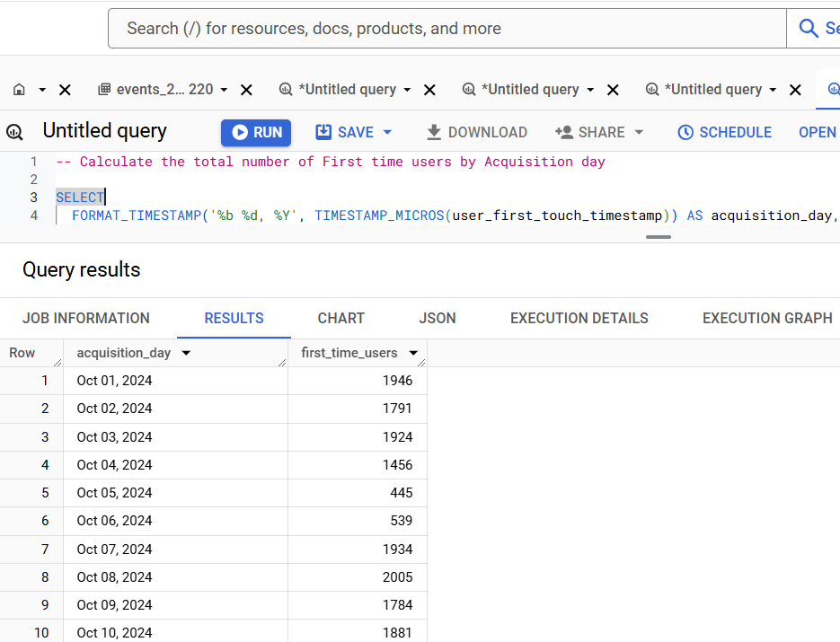The height and width of the screenshot is (642, 840).
Task: Open the acquisition_day column sort dropdown
Action: (x=186, y=353)
